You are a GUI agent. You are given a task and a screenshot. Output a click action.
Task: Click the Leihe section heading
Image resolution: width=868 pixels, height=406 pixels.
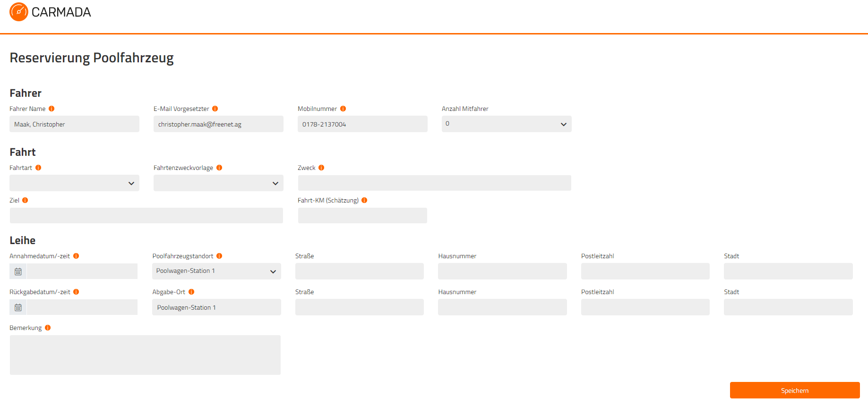(23, 240)
